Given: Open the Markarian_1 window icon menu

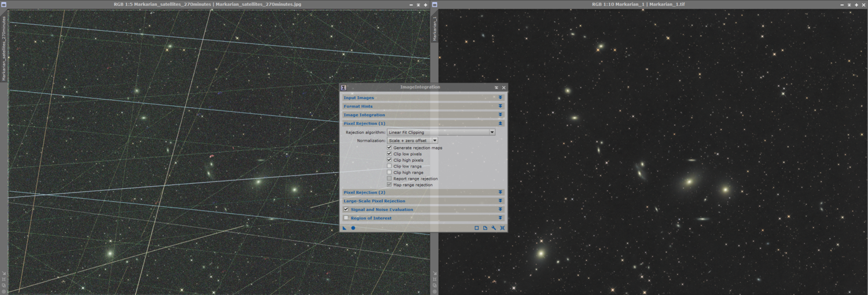Looking at the screenshot, I should pyautogui.click(x=435, y=4).
